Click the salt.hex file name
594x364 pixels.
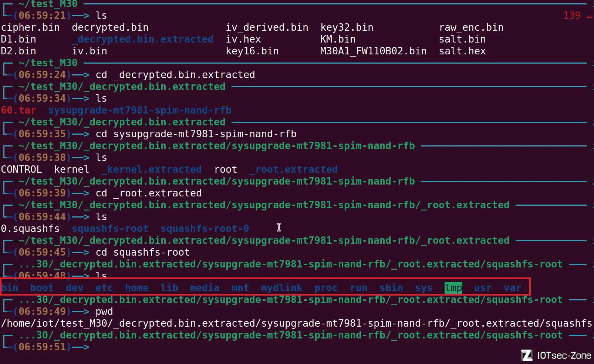point(462,51)
